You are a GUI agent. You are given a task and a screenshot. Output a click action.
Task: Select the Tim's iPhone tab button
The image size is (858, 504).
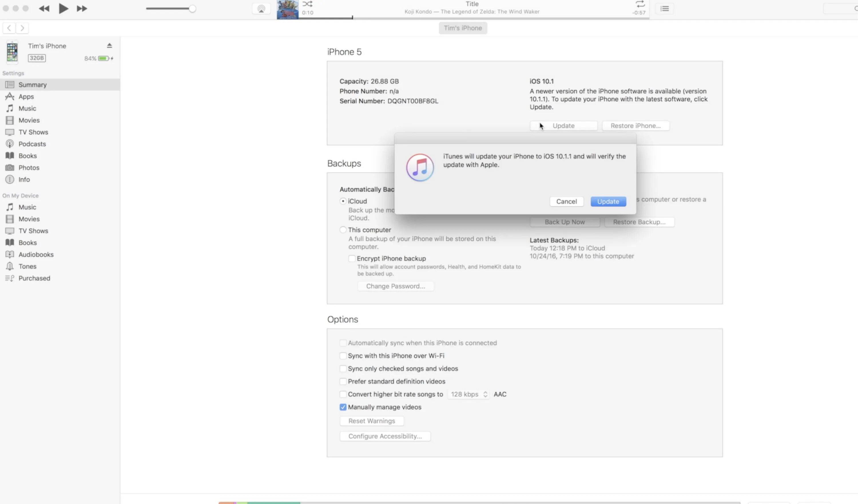pyautogui.click(x=463, y=28)
